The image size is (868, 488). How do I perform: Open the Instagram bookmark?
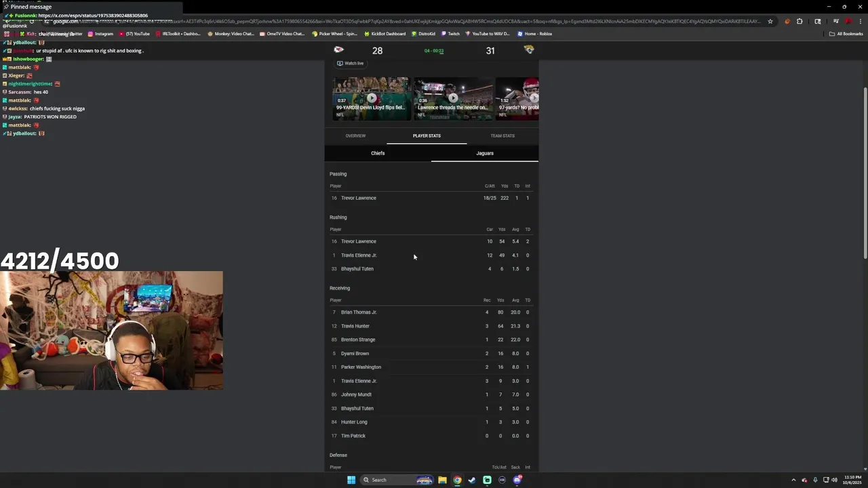(x=100, y=34)
